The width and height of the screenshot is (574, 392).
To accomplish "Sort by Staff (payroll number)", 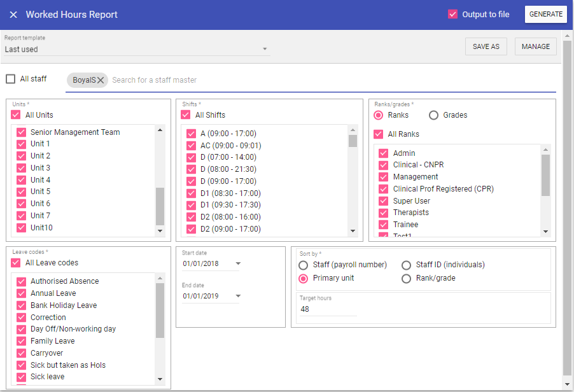I will pyautogui.click(x=304, y=265).
